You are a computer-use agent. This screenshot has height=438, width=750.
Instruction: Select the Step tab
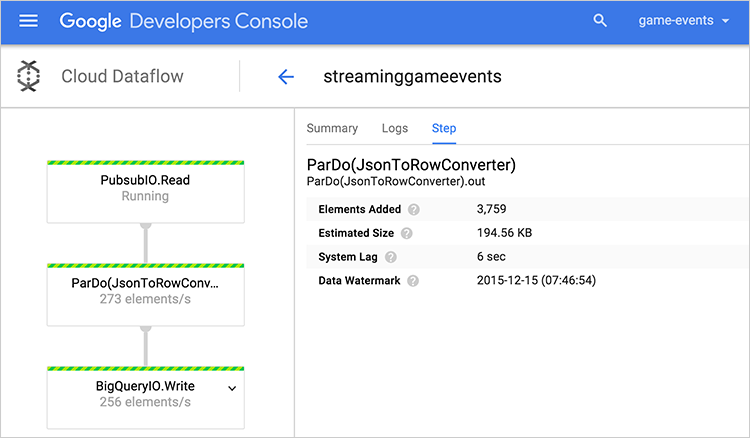pos(444,128)
